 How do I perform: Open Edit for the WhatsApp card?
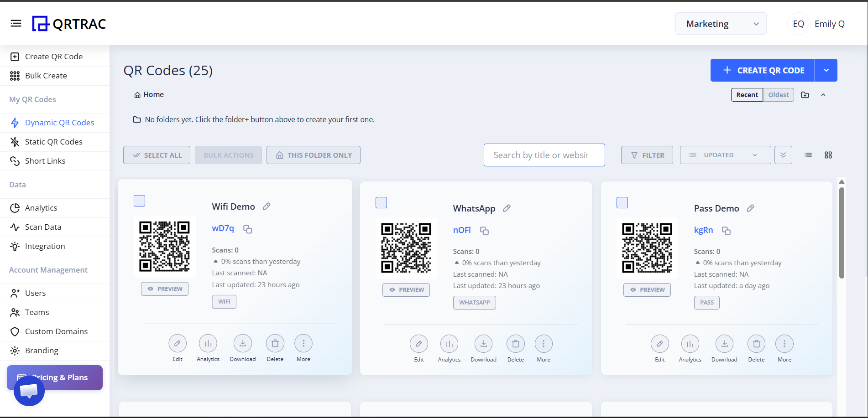pos(419,344)
